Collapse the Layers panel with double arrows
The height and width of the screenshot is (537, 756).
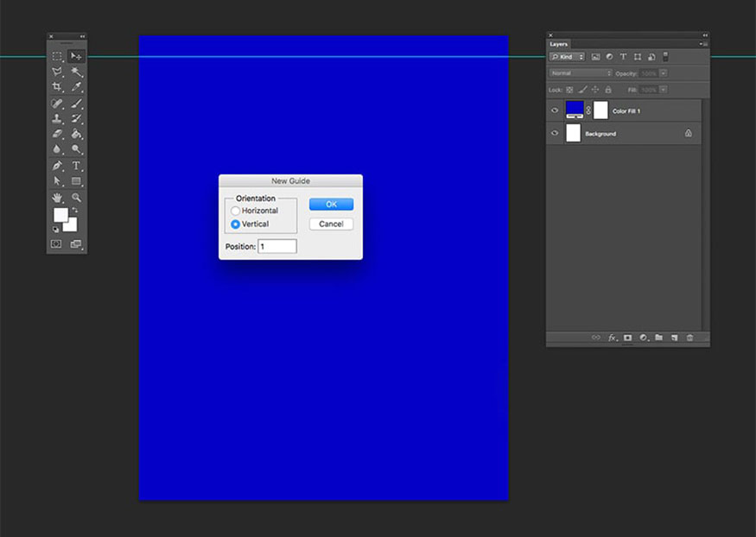coord(705,35)
